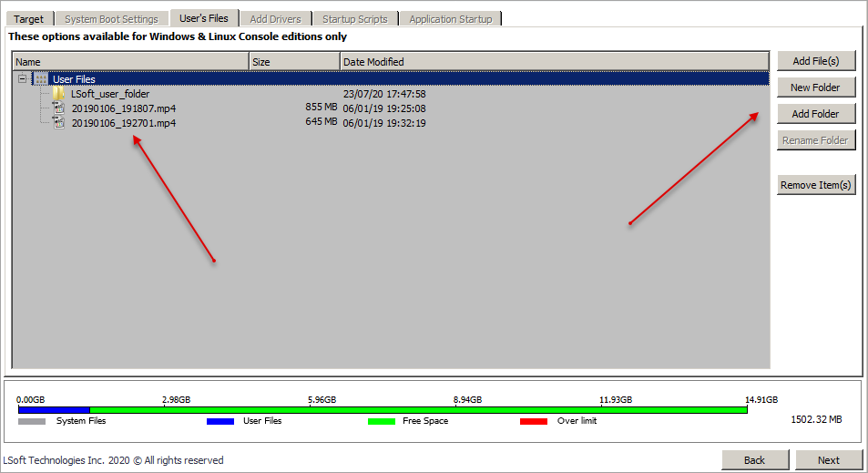Click date 06/01/19 19:25:08
This screenshot has width=868, height=473.
click(384, 108)
